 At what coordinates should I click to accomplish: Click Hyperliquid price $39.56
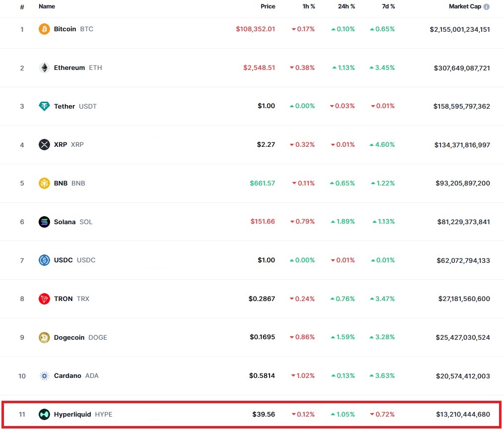[264, 414]
